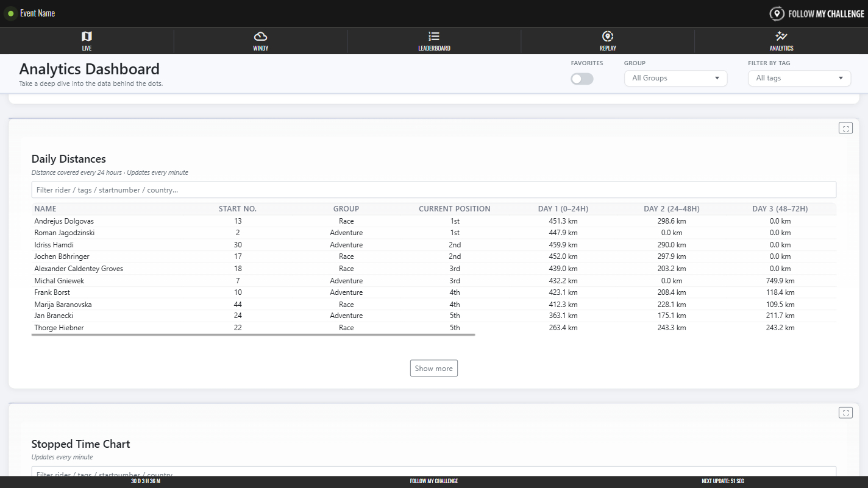Click the Follow My Challenge footer link
Viewport: 868px width, 488px height.
433,481
